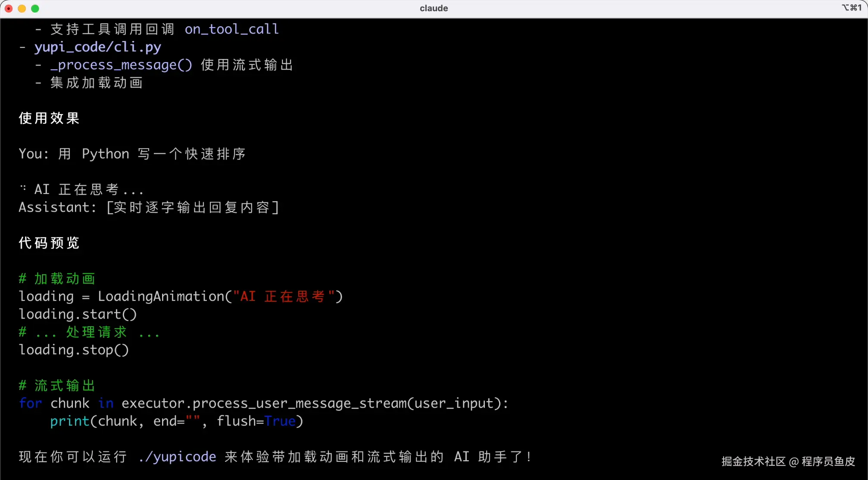Click the 代码预览 heading
The height and width of the screenshot is (480, 868).
[49, 243]
